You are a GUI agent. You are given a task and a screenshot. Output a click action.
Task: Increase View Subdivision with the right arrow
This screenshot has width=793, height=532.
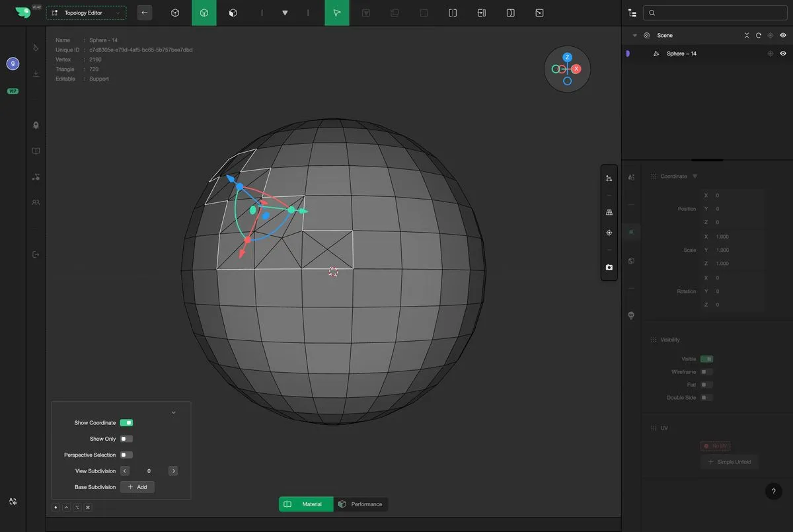[173, 471]
